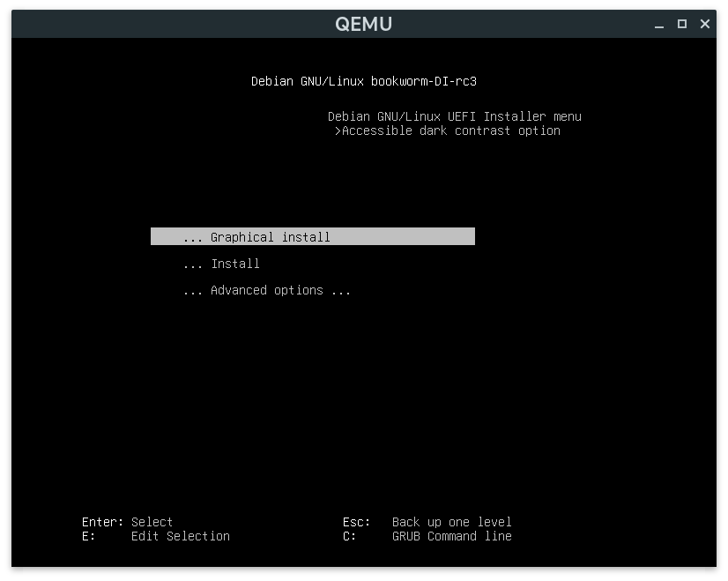This screenshot has width=728, height=581.
Task: Click the 'C: GRUB Command line' hint
Action: click(x=427, y=536)
